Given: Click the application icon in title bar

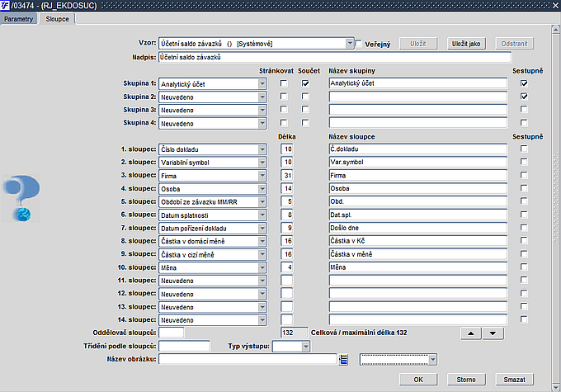Looking at the screenshot, I should pyautogui.click(x=6, y=6).
